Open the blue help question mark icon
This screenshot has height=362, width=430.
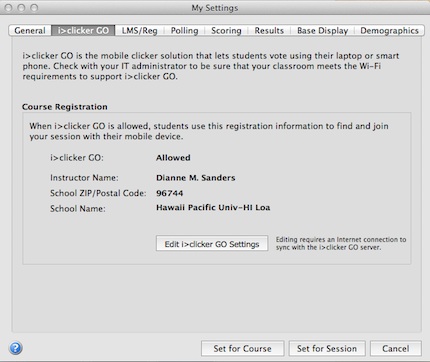[x=16, y=348]
